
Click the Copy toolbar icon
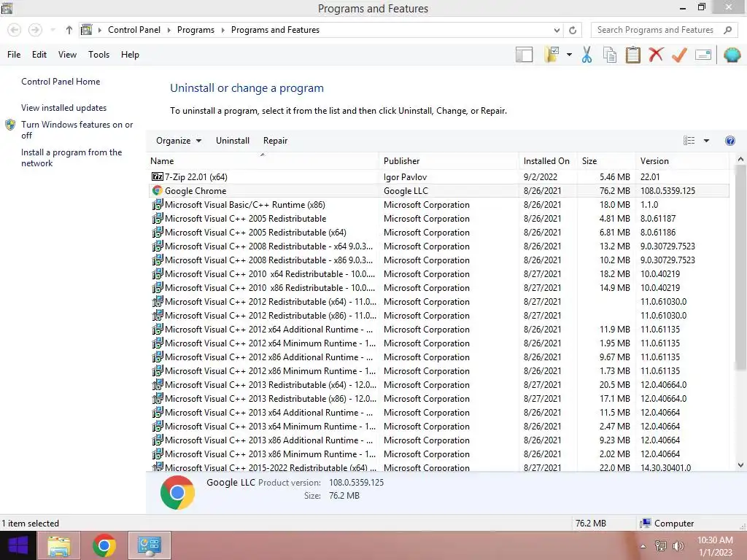click(610, 55)
